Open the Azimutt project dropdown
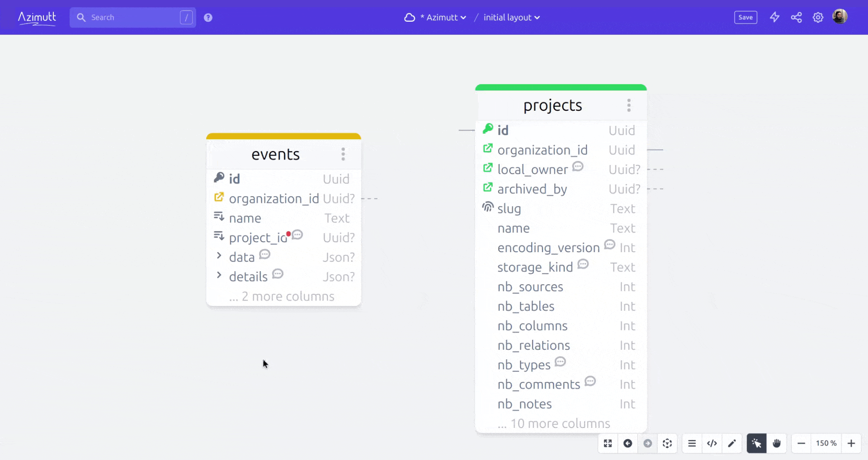This screenshot has width=868, height=460. 442,17
